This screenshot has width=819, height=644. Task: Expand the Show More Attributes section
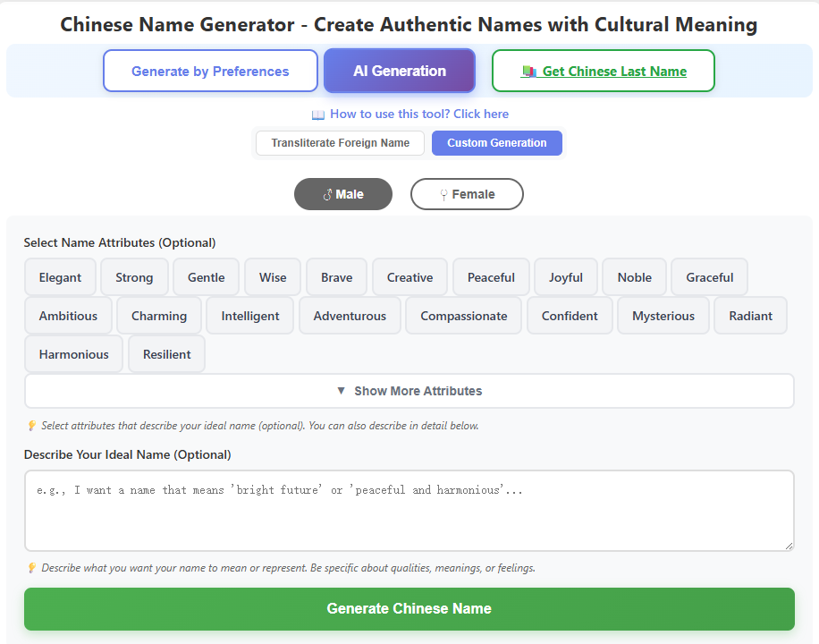click(x=409, y=391)
